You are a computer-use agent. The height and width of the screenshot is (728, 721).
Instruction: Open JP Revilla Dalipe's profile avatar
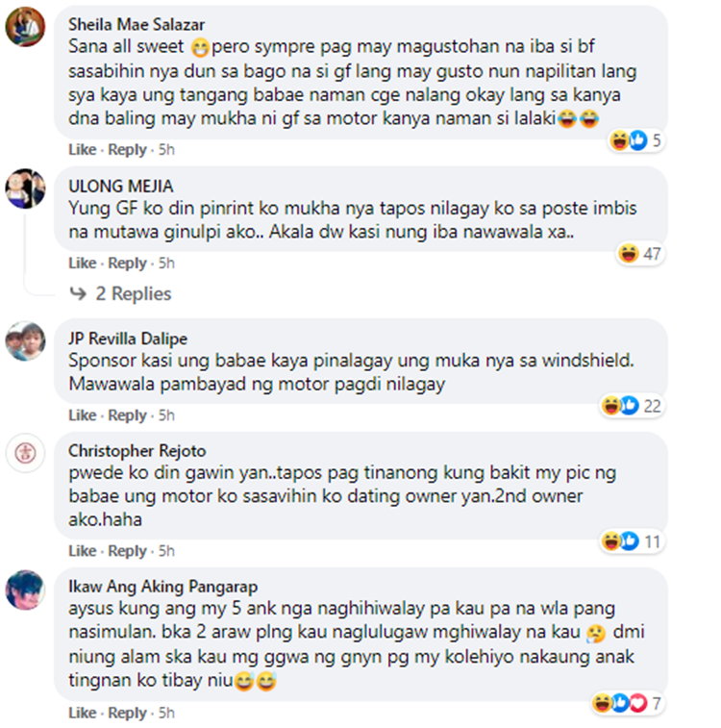tap(25, 340)
